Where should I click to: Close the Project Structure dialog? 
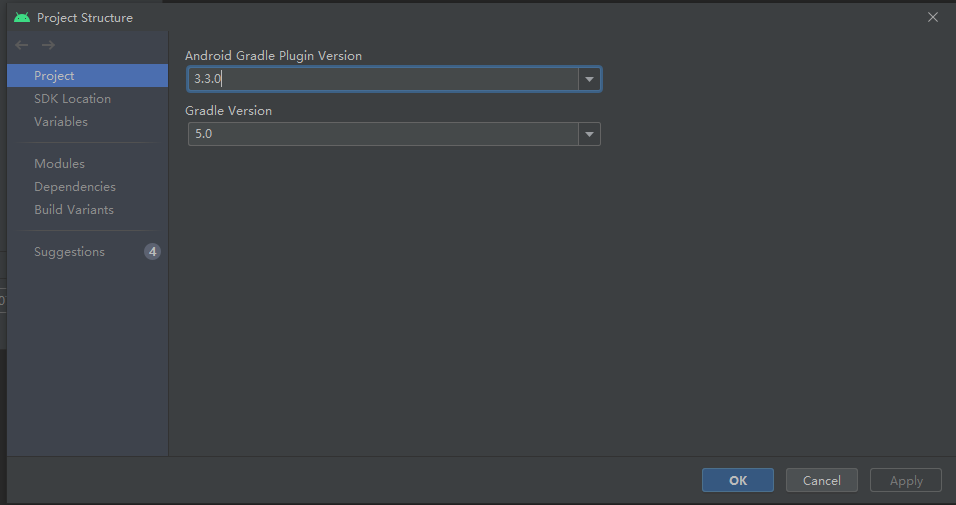(933, 17)
